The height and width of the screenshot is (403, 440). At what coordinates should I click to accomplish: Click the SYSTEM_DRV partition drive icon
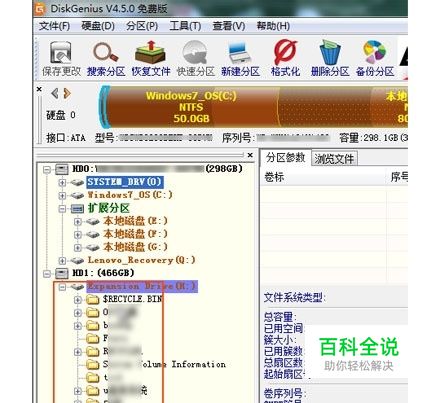77,182
